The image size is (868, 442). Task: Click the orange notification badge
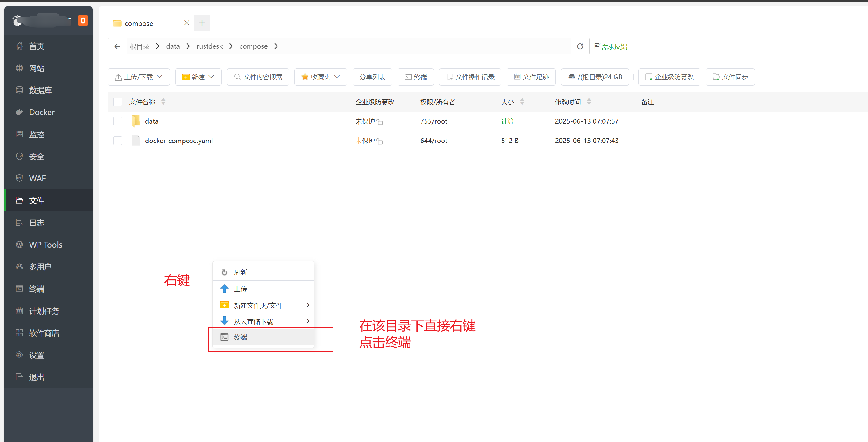pyautogui.click(x=83, y=21)
